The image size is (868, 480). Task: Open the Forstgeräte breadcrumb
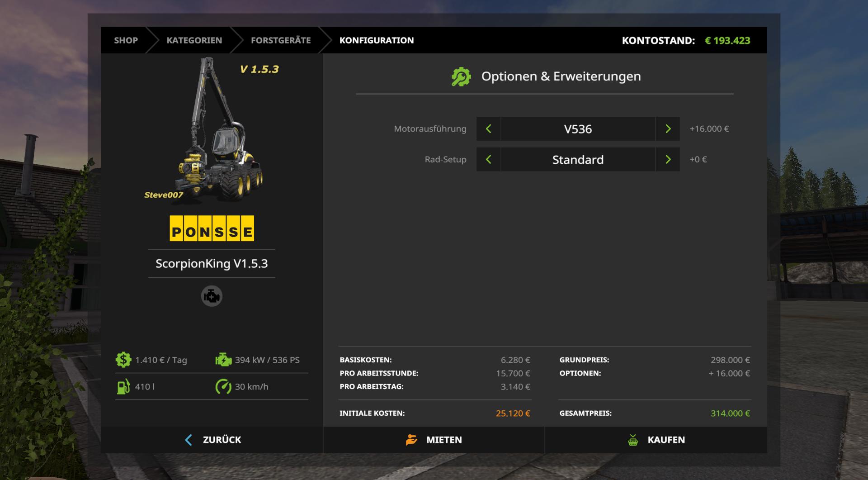point(281,40)
